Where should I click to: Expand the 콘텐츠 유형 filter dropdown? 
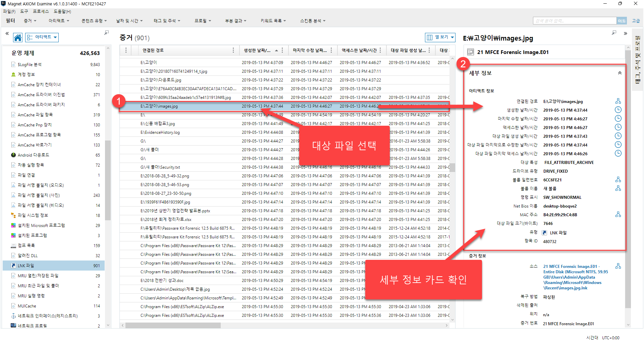click(x=94, y=21)
